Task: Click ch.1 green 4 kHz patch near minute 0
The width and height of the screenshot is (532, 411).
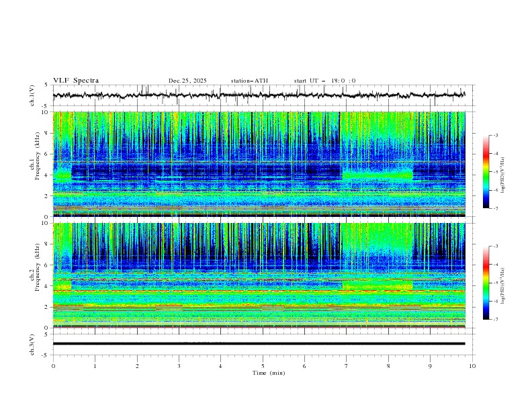Action: click(62, 175)
